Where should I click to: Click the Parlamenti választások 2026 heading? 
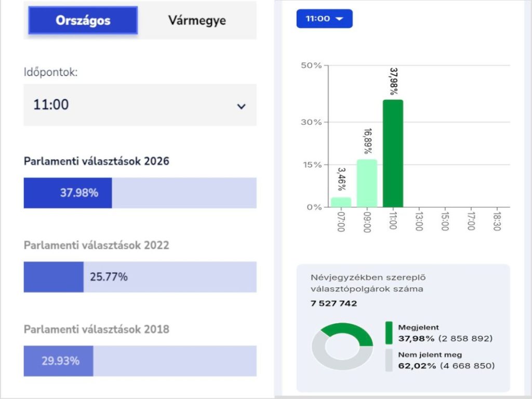[x=97, y=161]
